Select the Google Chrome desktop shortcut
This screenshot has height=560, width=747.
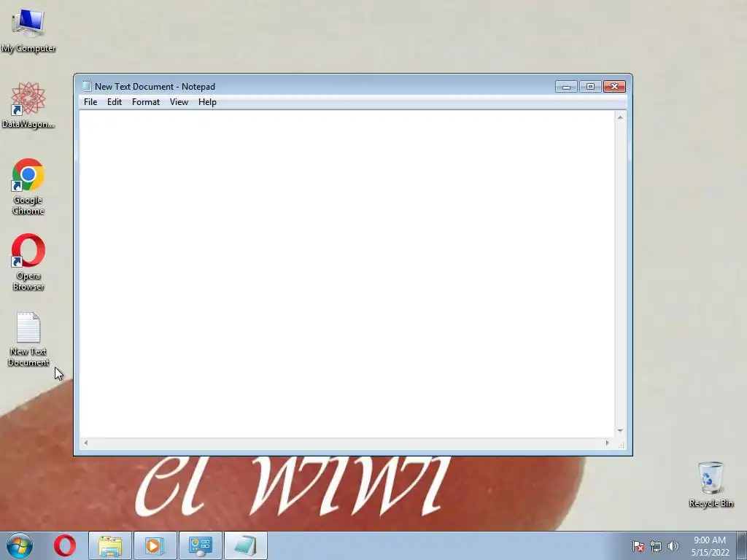coord(28,187)
